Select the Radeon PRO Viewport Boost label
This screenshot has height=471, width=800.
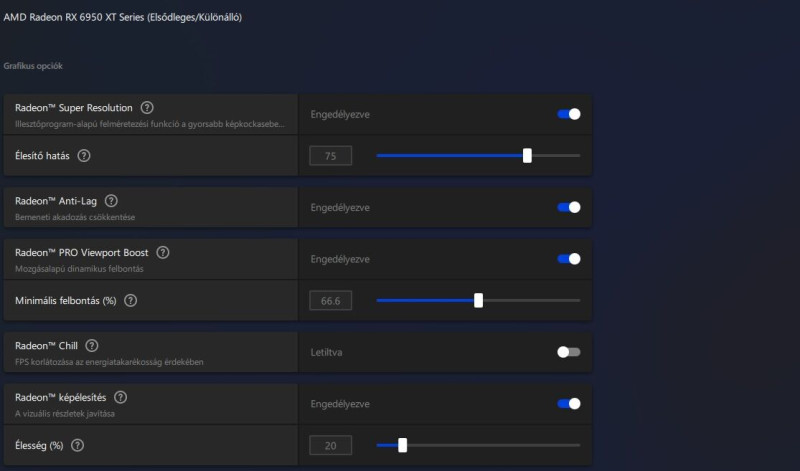coord(82,253)
